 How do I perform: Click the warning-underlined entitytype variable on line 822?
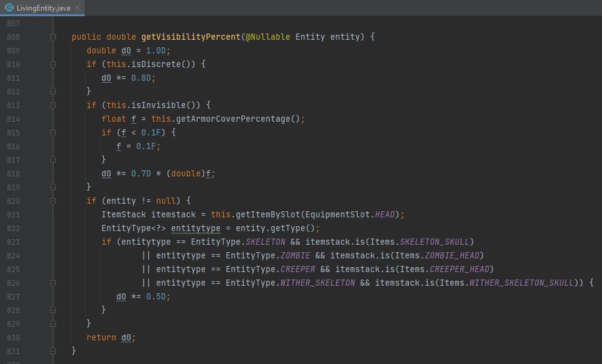click(x=195, y=229)
